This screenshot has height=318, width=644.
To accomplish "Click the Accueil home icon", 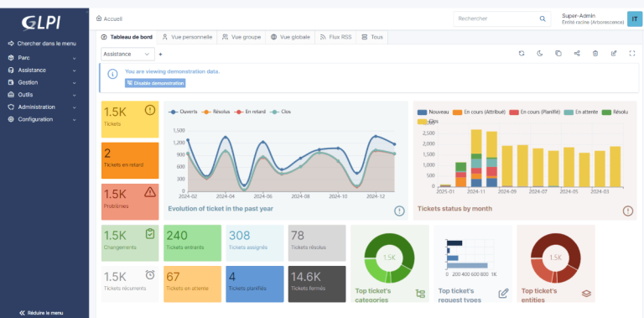I will tap(99, 18).
